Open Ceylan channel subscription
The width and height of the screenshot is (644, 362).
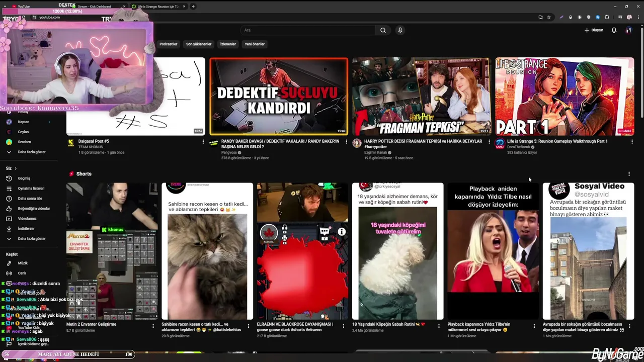(x=23, y=132)
